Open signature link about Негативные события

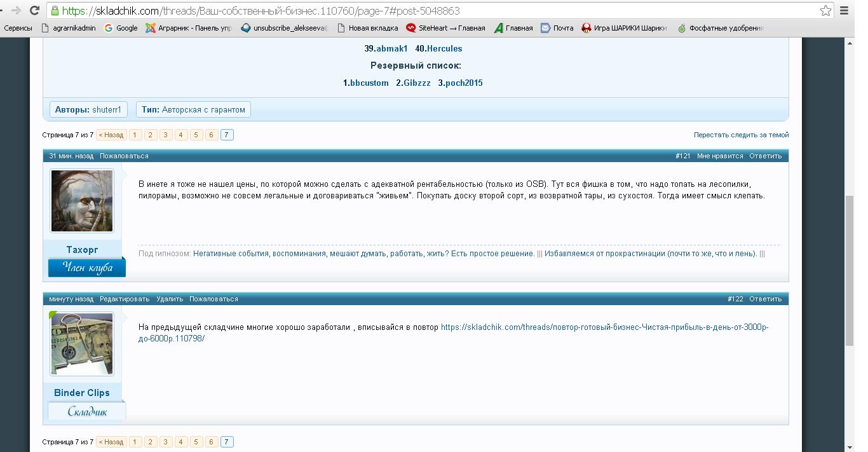tap(364, 254)
